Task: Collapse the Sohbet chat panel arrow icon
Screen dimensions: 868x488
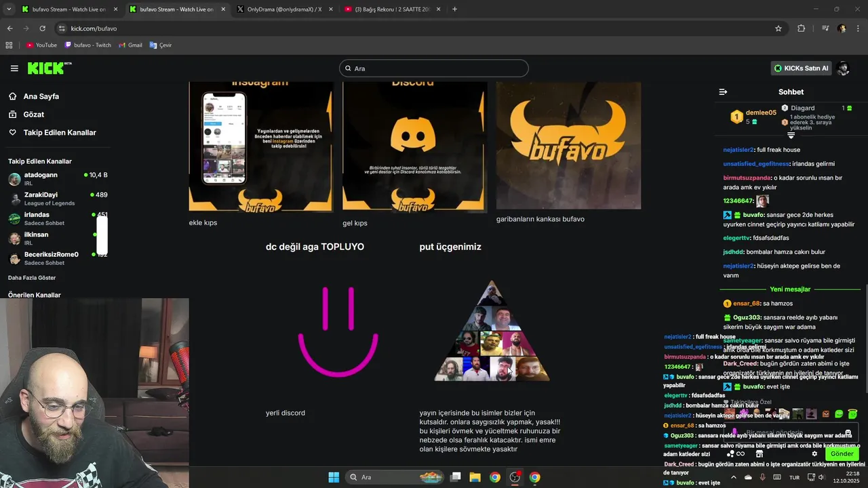Action: 723,91
